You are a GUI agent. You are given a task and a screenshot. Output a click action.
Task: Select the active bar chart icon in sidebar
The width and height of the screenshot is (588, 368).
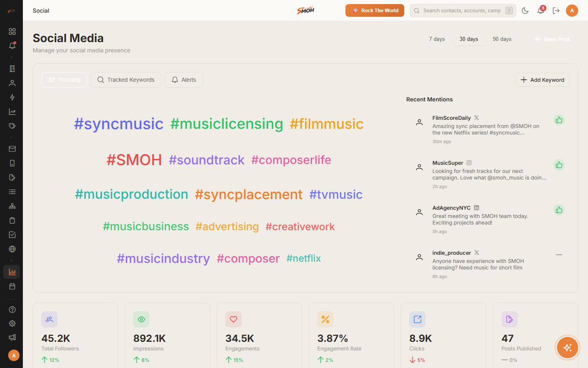click(11, 272)
